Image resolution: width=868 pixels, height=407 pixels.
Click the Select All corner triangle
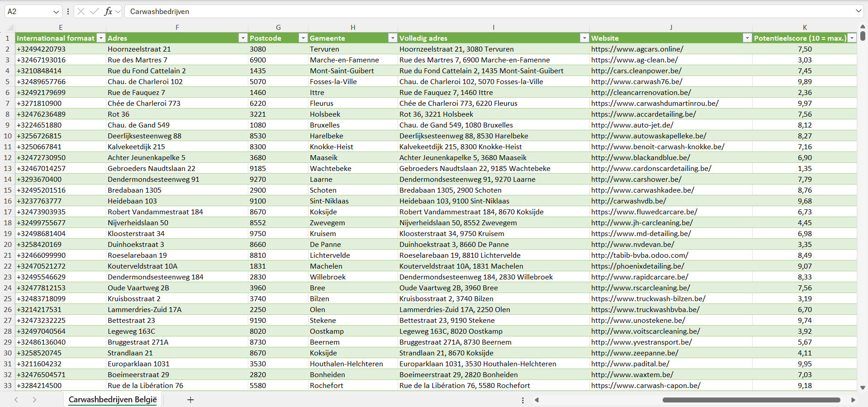tap(10, 28)
